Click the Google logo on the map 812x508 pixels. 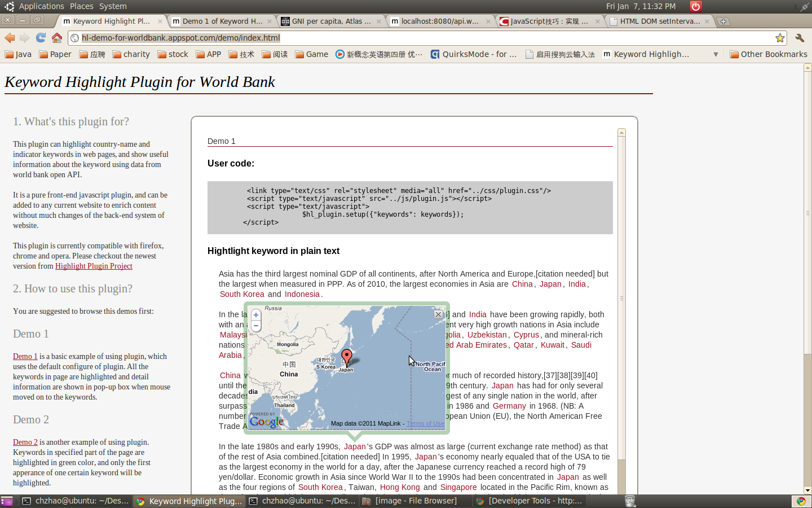(x=266, y=422)
